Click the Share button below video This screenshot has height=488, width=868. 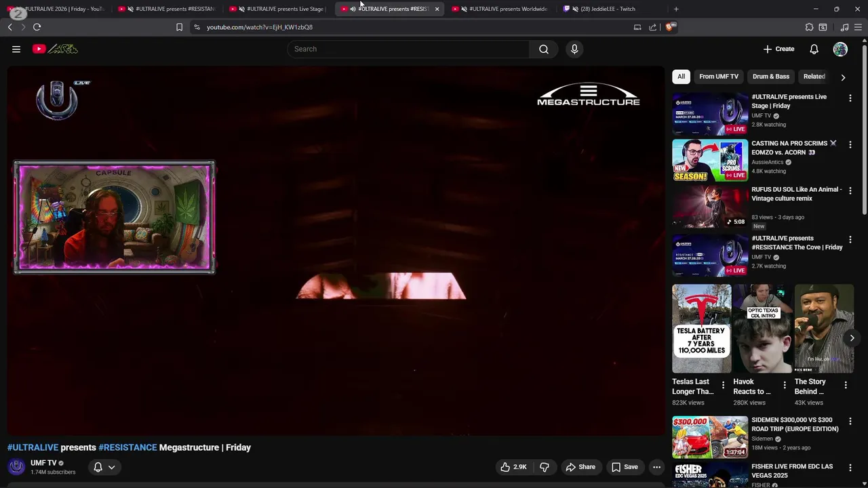click(580, 467)
